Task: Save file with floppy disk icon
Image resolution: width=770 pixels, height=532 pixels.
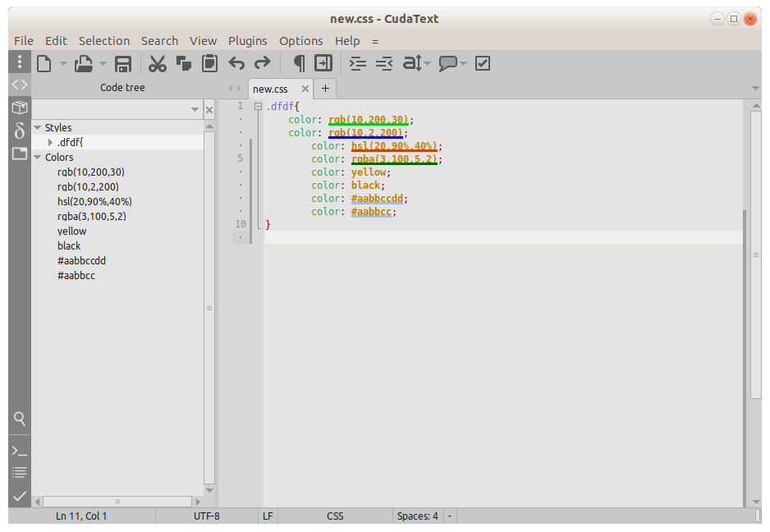Action: click(x=123, y=63)
